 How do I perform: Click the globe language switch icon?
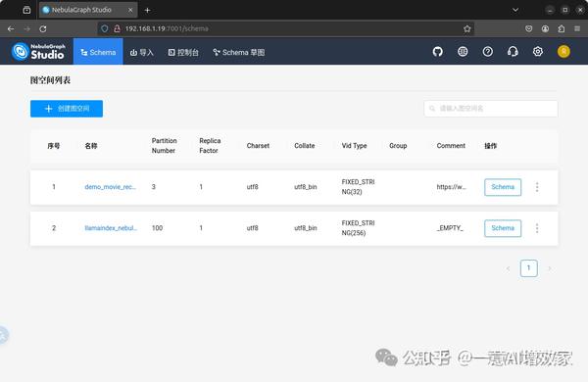tap(463, 51)
